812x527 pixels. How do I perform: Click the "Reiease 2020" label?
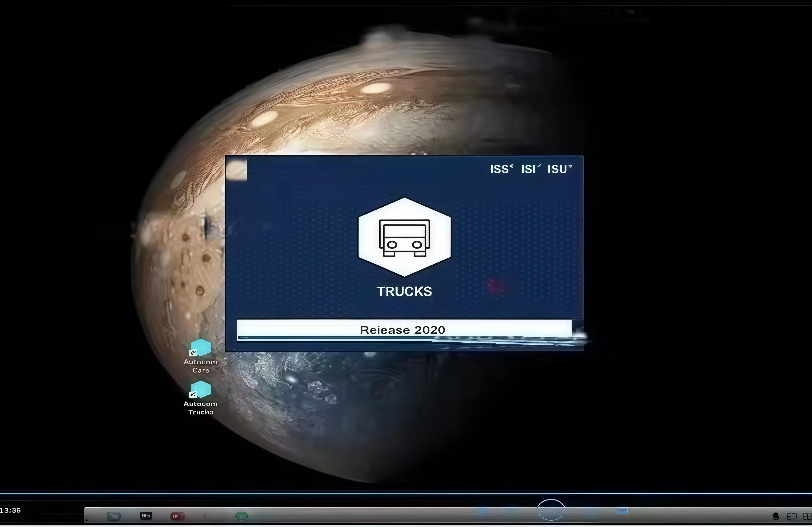(x=403, y=330)
